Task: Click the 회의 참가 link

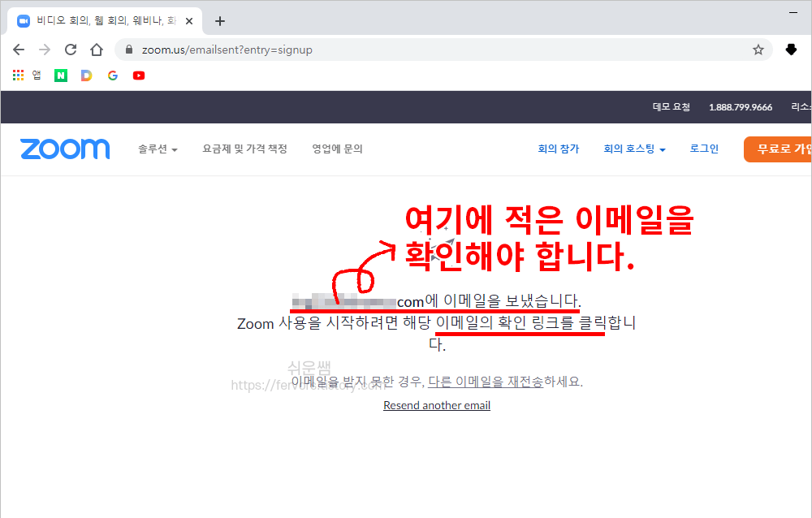Action: point(559,149)
